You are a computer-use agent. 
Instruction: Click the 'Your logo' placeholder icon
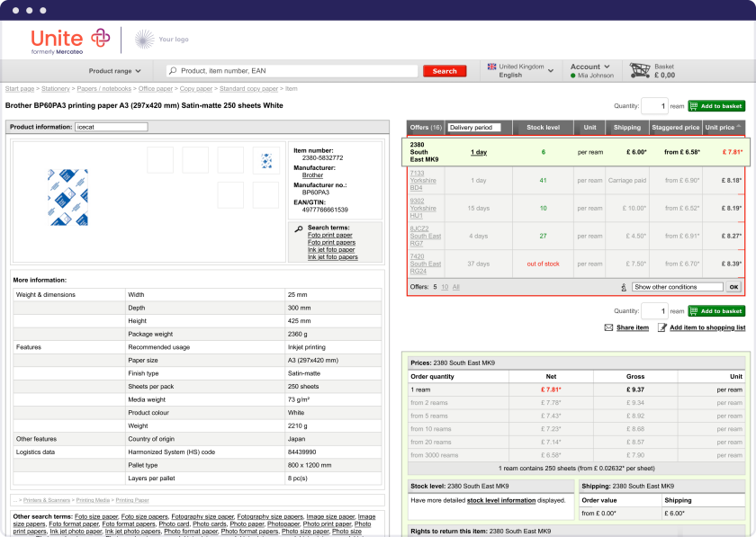point(144,39)
